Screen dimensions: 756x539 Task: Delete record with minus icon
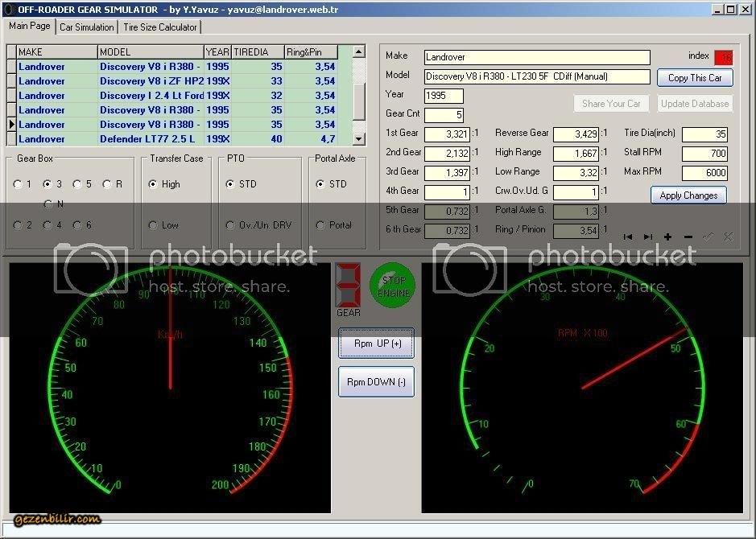[688, 237]
